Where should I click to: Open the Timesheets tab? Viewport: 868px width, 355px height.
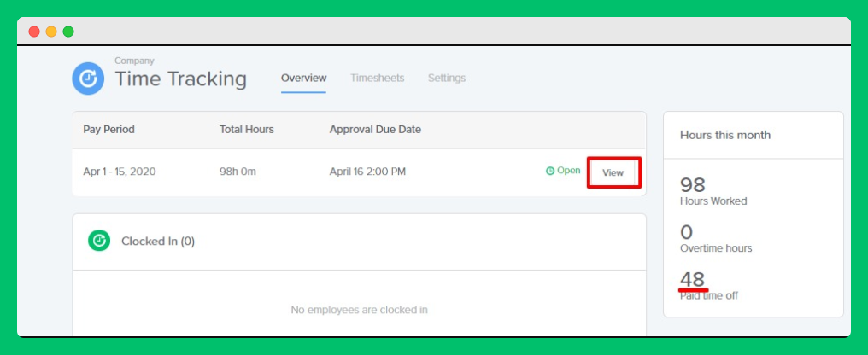[x=377, y=78]
